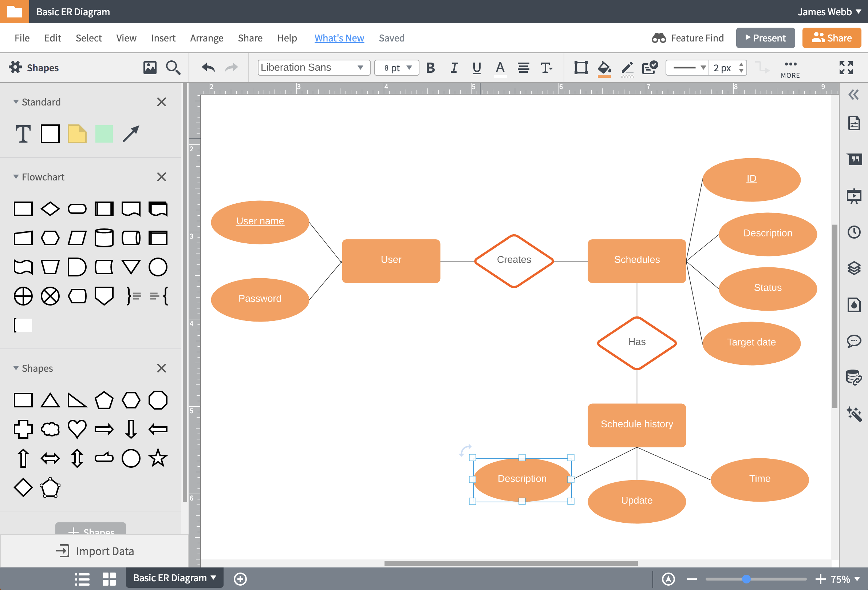The width and height of the screenshot is (868, 590).
Task: Click the Undo arrow icon
Action: point(208,67)
